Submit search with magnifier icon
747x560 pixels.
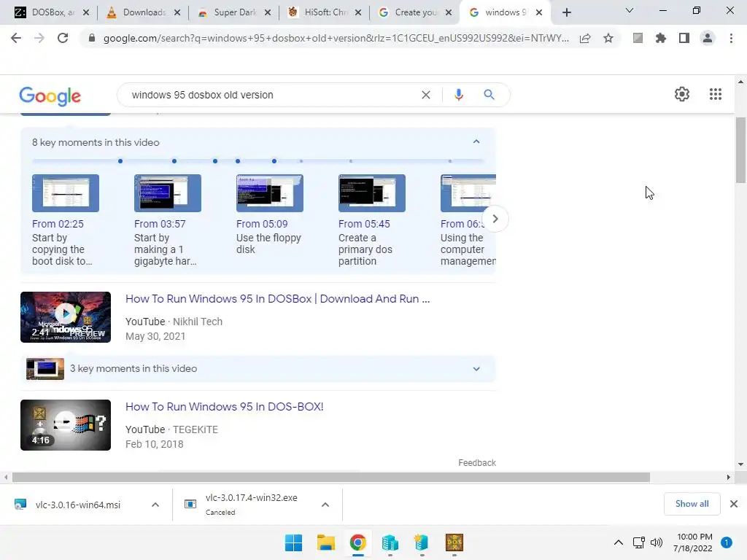click(489, 95)
